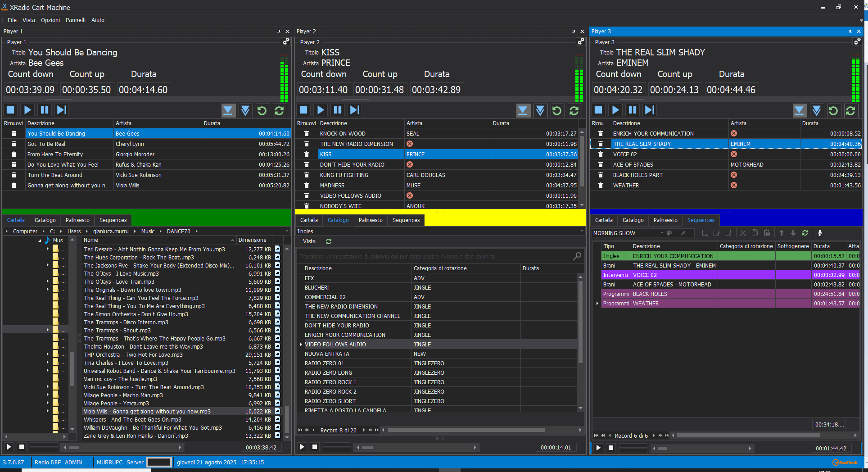868x472 pixels.
Task: Open Player 3 settings gear icon
Action: (x=857, y=41)
